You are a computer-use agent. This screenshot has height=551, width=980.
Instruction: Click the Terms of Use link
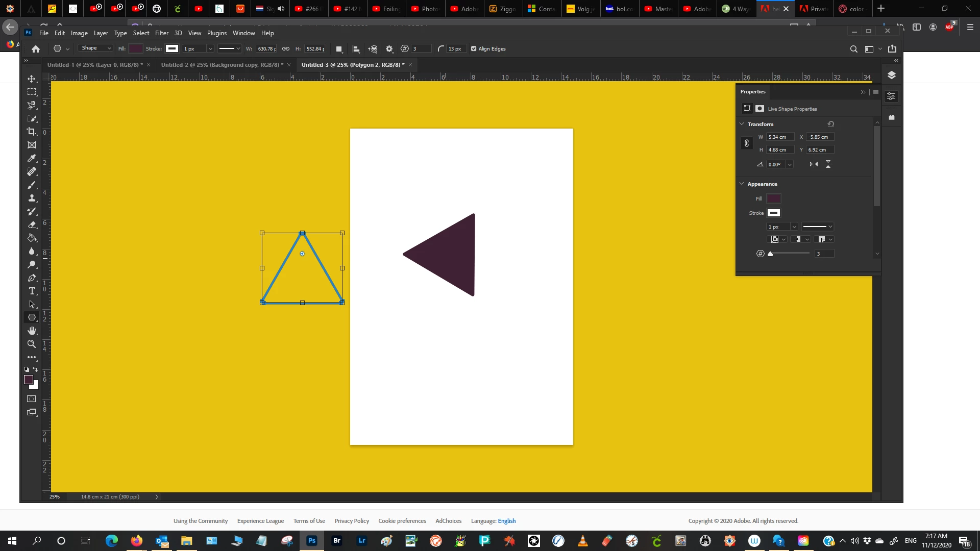point(309,521)
